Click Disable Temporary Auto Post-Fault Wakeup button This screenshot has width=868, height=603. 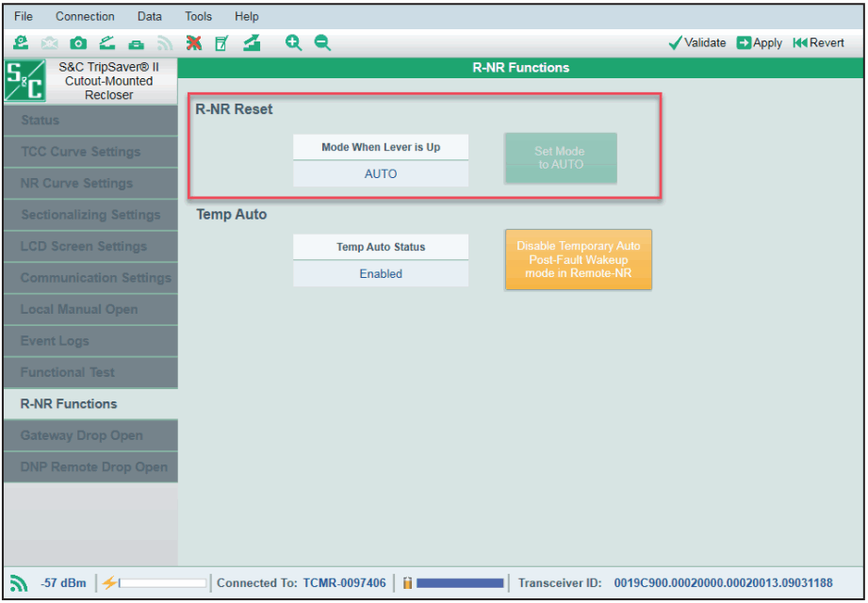[579, 259]
